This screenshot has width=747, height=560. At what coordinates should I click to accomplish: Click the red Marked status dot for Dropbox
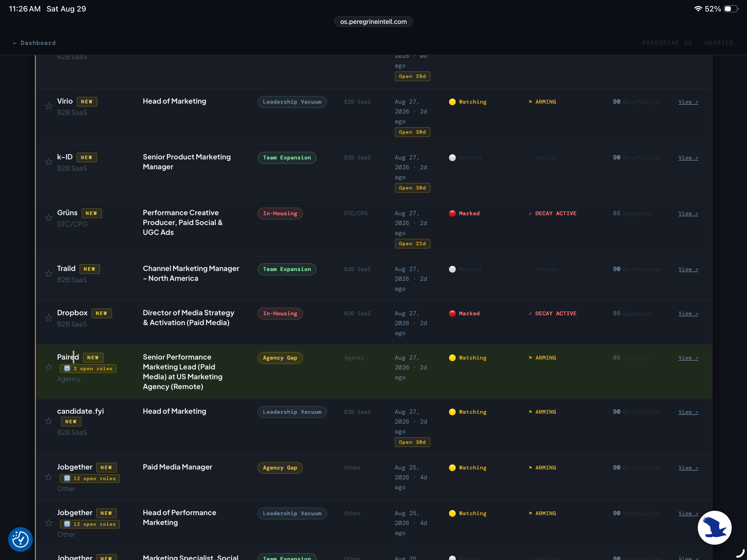(452, 313)
